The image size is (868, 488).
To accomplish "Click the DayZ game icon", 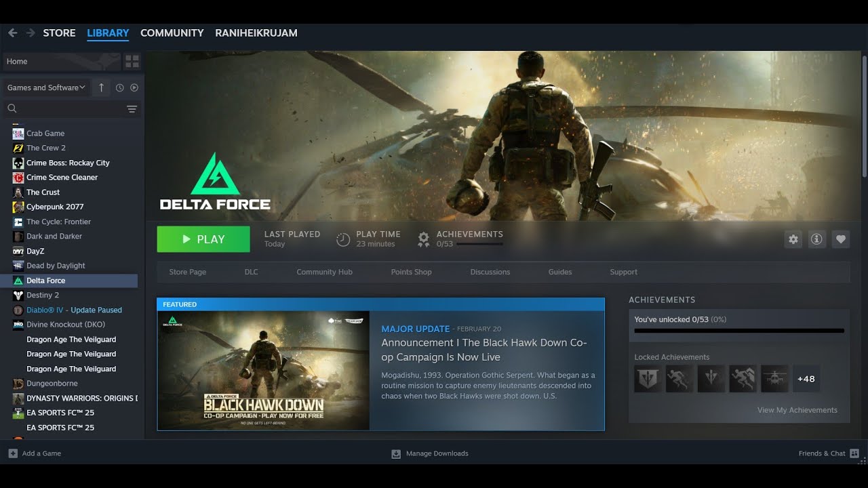I will (x=18, y=251).
